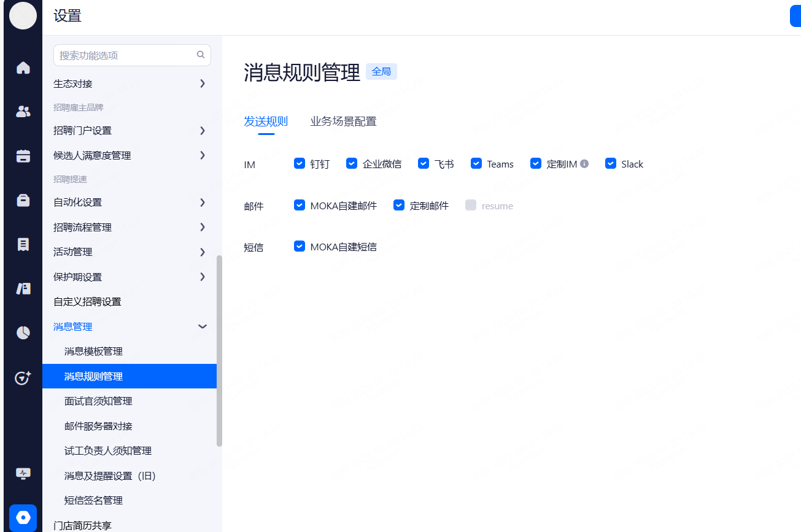801x532 pixels.
Task: Go to 邮件服务器对接 settings
Action: tap(98, 426)
